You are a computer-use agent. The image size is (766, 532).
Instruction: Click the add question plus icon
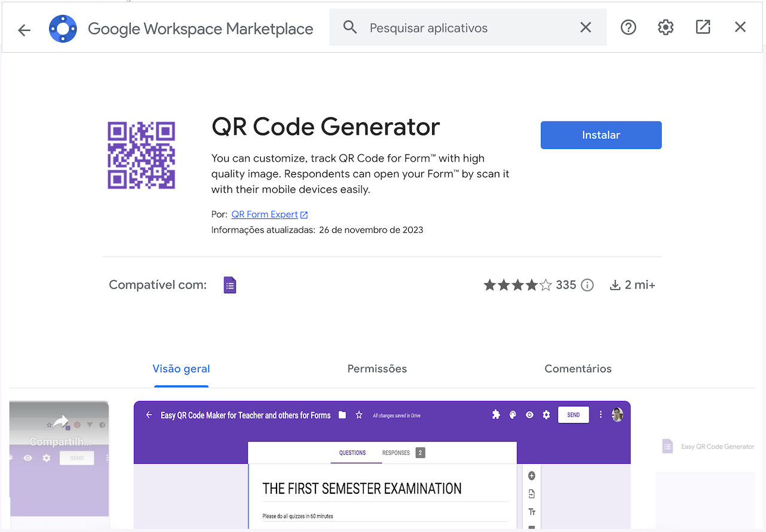pos(531,476)
